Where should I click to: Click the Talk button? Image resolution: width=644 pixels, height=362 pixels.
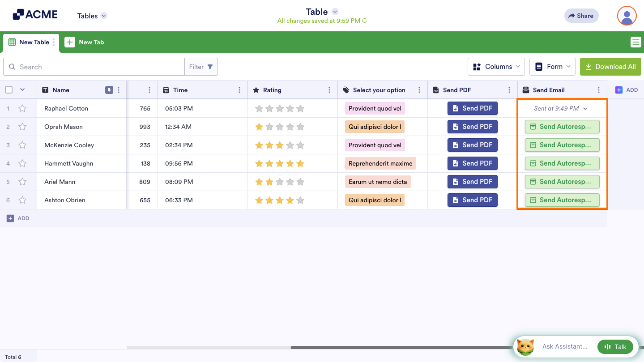(615, 346)
